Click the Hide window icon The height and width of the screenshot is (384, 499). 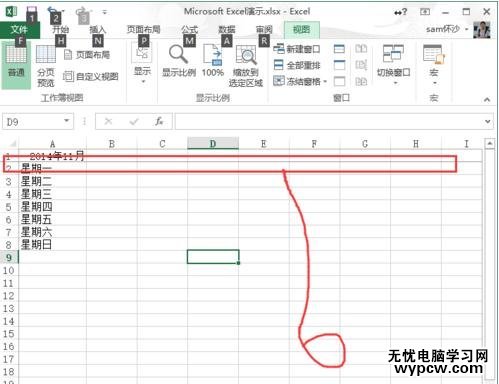tap(339, 65)
